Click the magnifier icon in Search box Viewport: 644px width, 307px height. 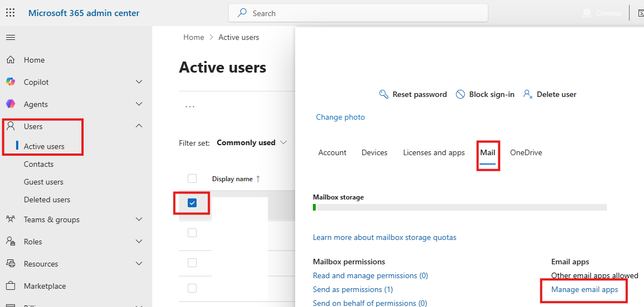click(x=243, y=13)
